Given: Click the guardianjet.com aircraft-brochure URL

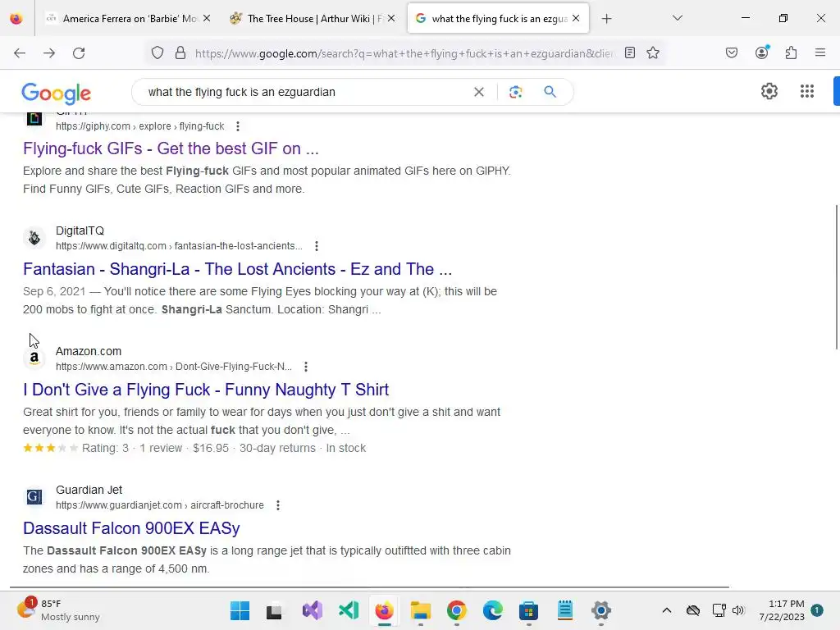Looking at the screenshot, I should click(160, 505).
